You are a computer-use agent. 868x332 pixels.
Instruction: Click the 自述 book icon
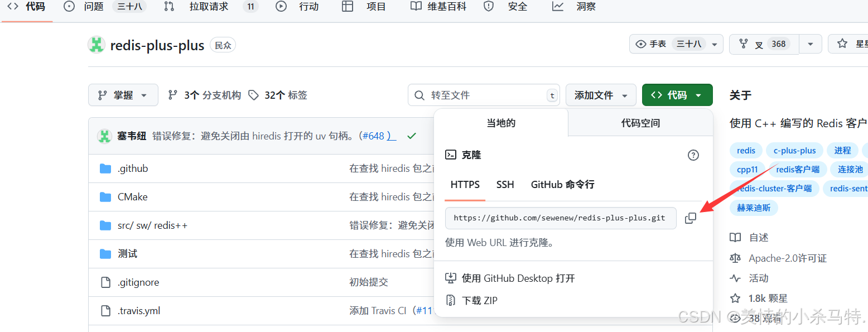[x=735, y=238]
